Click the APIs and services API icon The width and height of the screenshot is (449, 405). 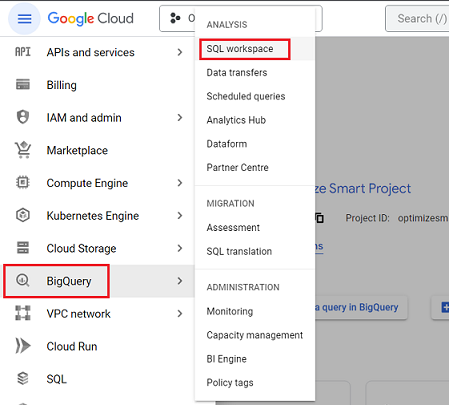pyautogui.click(x=23, y=52)
